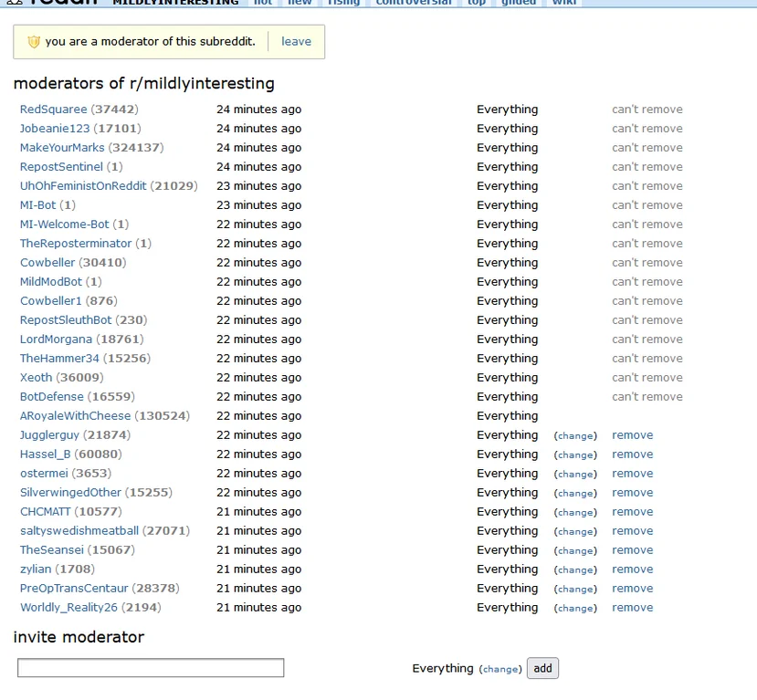Open LordMorgana user page
757x700 pixels.
click(56, 340)
